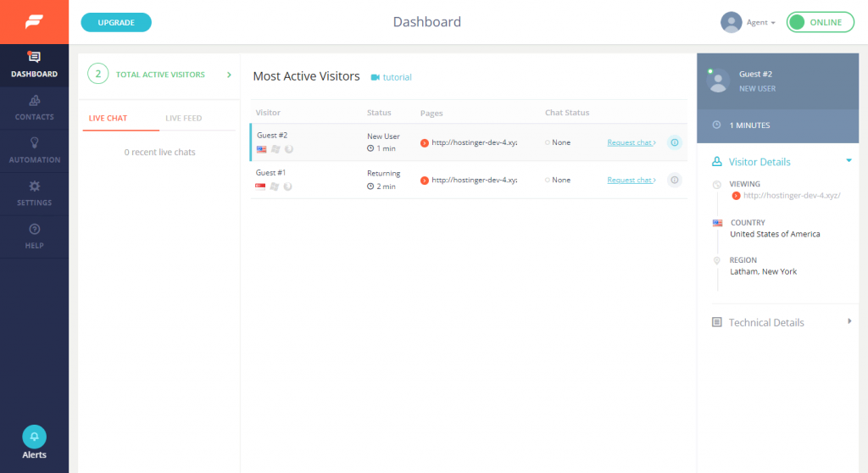Open the Agent account dropdown
868x473 pixels.
[748, 22]
